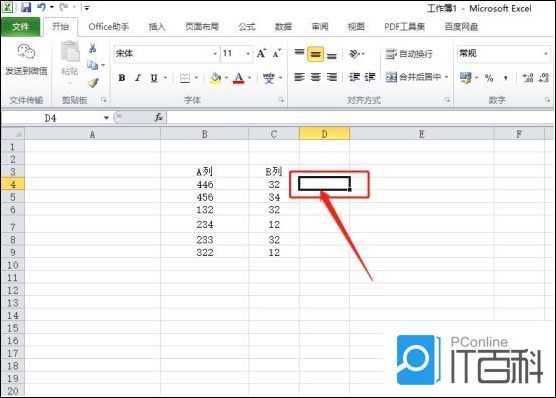Switch to the 开始 tab
The width and height of the screenshot is (556, 398).
click(60, 27)
